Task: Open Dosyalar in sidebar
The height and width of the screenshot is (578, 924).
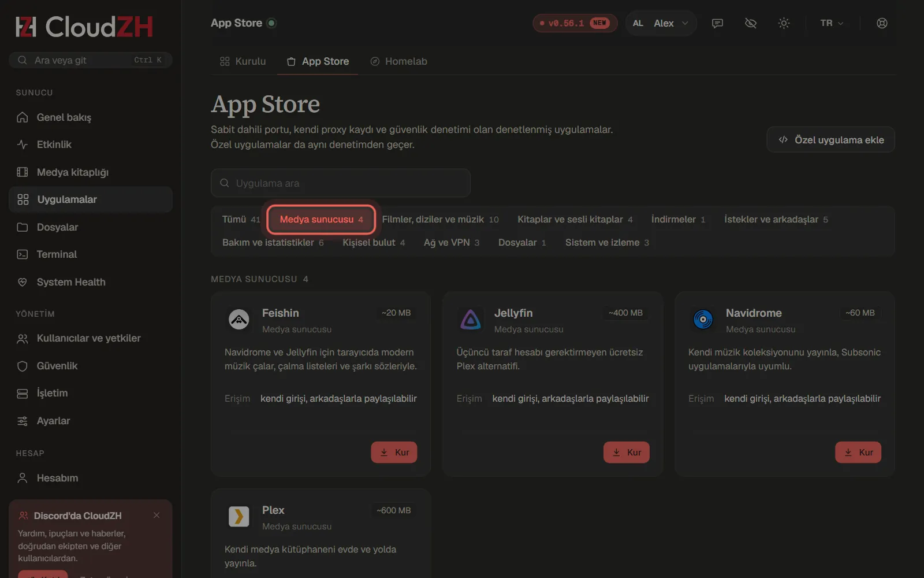Action: click(90, 227)
